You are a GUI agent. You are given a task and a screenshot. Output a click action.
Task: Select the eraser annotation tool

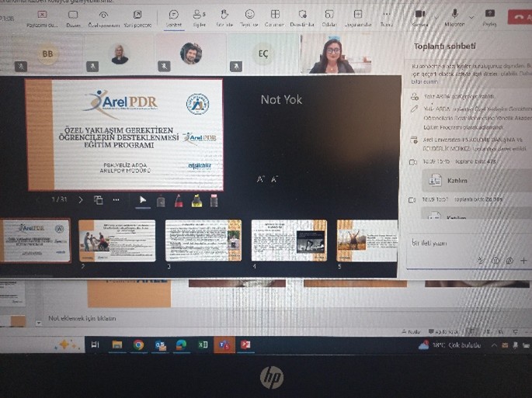click(x=214, y=200)
